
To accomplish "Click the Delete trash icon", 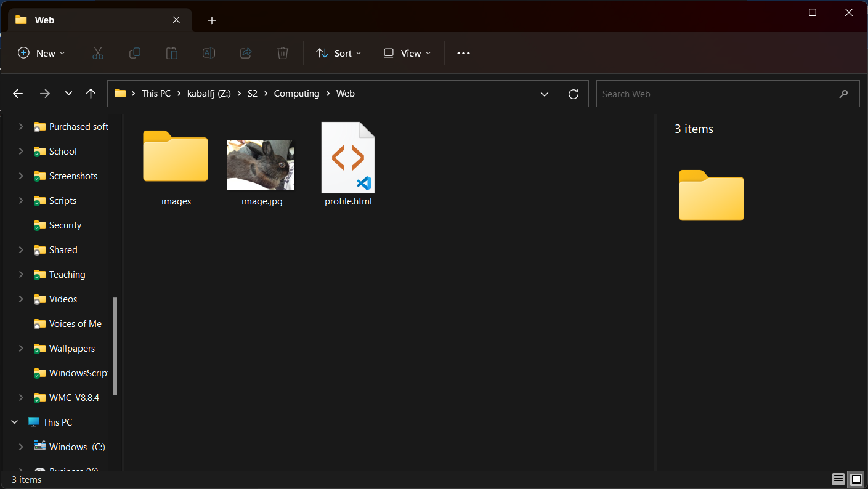I will pyautogui.click(x=283, y=53).
